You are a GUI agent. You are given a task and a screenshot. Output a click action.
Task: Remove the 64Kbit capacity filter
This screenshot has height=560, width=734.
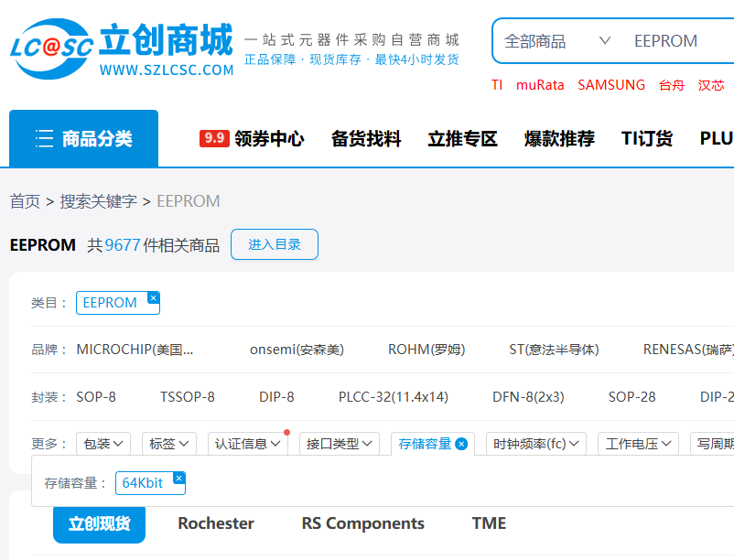178,478
